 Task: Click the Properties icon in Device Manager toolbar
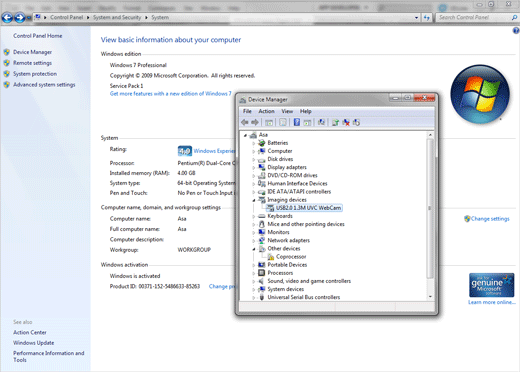click(x=283, y=122)
